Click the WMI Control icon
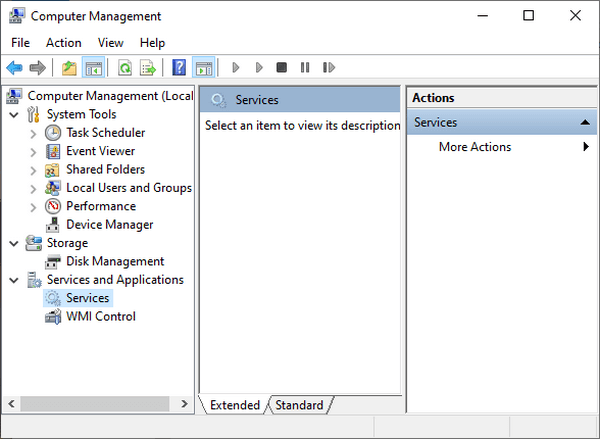Viewport: 600px width, 439px height. point(53,317)
